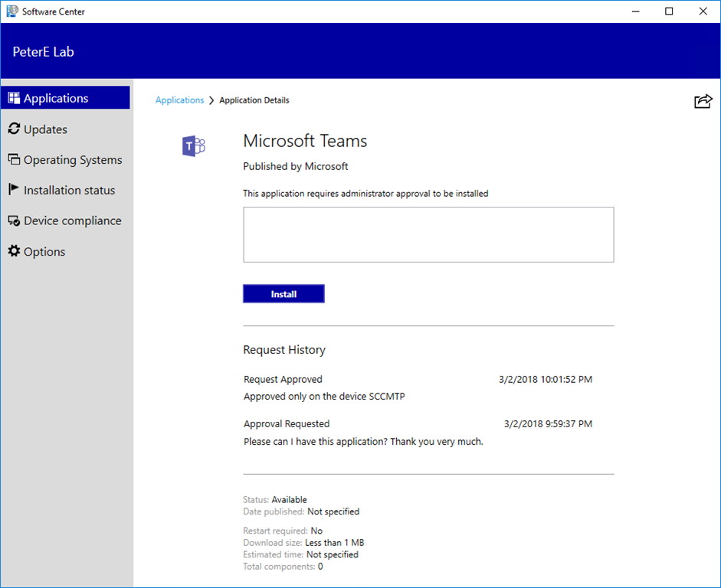Close the Software Center window

coord(703,11)
